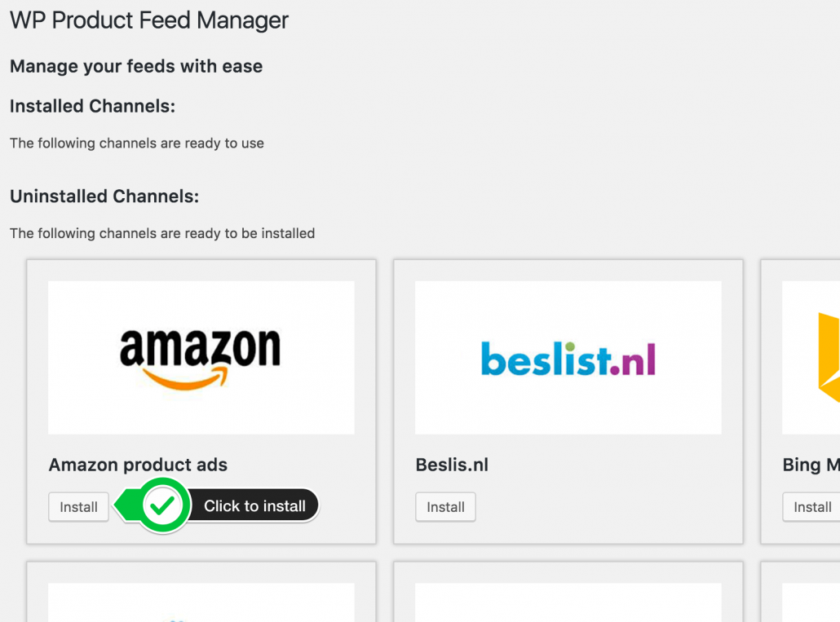Select the "Beslis.nl" channel title
This screenshot has width=840, height=622.
[452, 465]
